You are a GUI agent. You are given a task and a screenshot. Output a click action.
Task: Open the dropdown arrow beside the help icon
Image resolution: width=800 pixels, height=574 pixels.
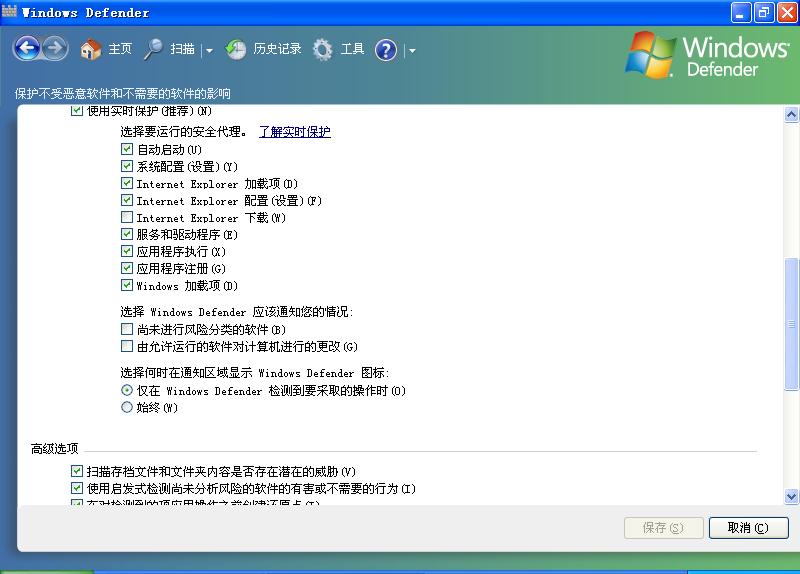(411, 50)
